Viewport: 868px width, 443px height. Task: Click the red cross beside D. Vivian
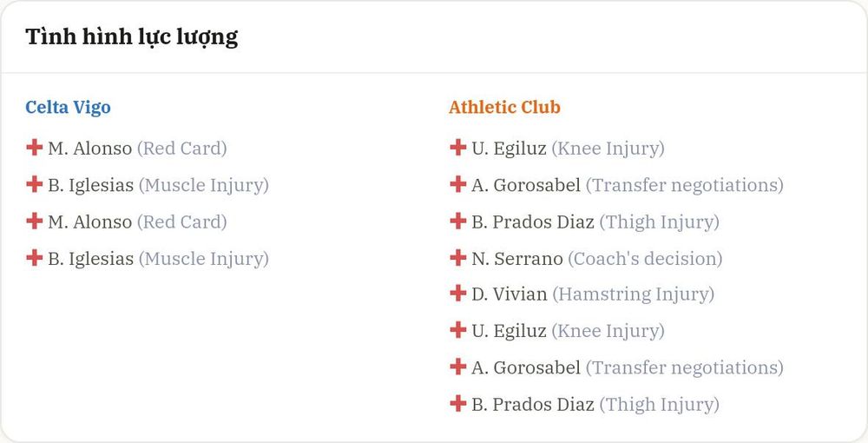457,293
